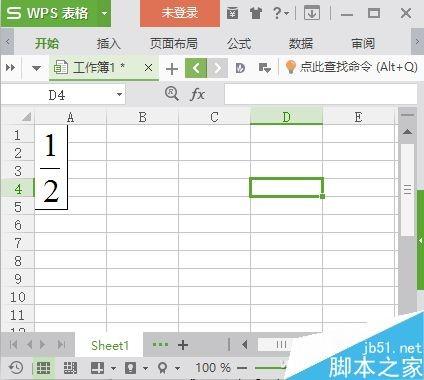Viewport: 424px width, 380px height.
Task: Go to the previous document tab using the green arrow
Action: point(196,68)
